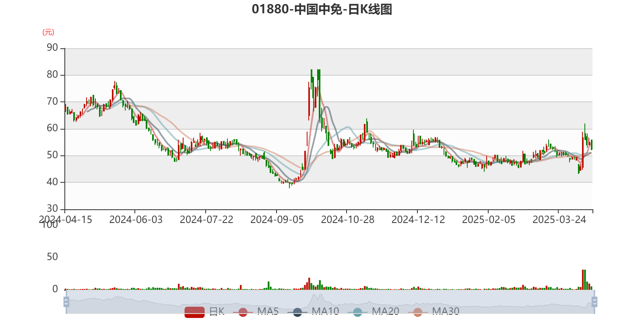Image resolution: width=644 pixels, height=322 pixels.
Task: Toggle the MA10 line legend
Action: (313, 312)
